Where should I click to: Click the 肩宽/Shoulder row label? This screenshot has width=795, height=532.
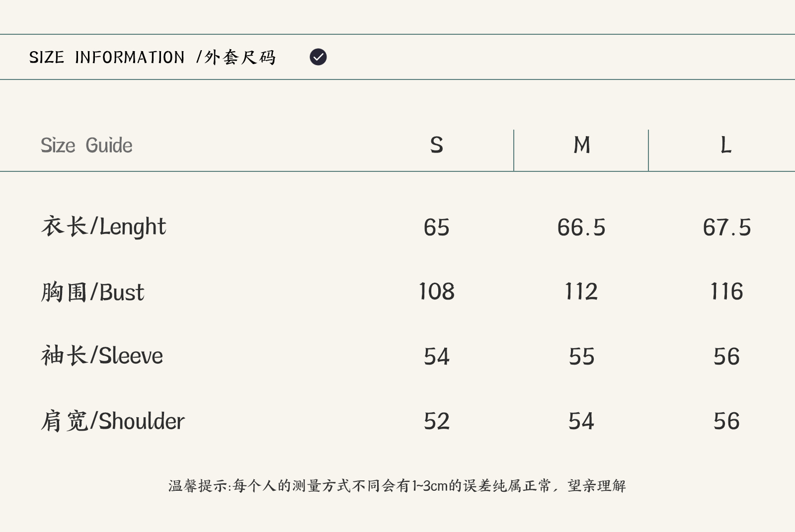tap(113, 421)
